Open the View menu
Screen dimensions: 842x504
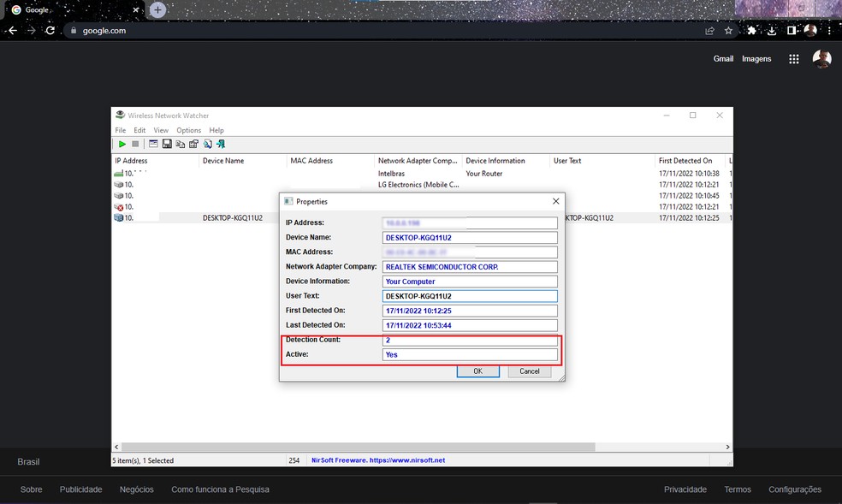click(x=161, y=130)
